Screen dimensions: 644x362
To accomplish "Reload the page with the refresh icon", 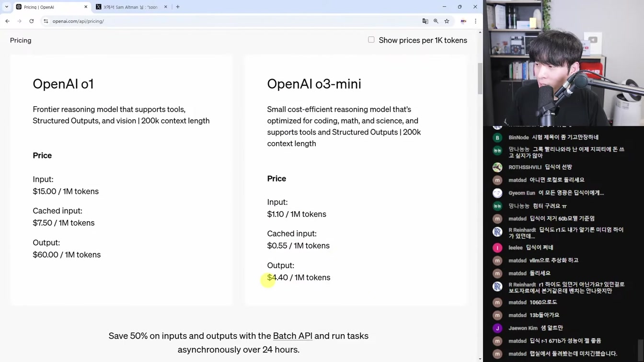I will [x=32, y=21].
